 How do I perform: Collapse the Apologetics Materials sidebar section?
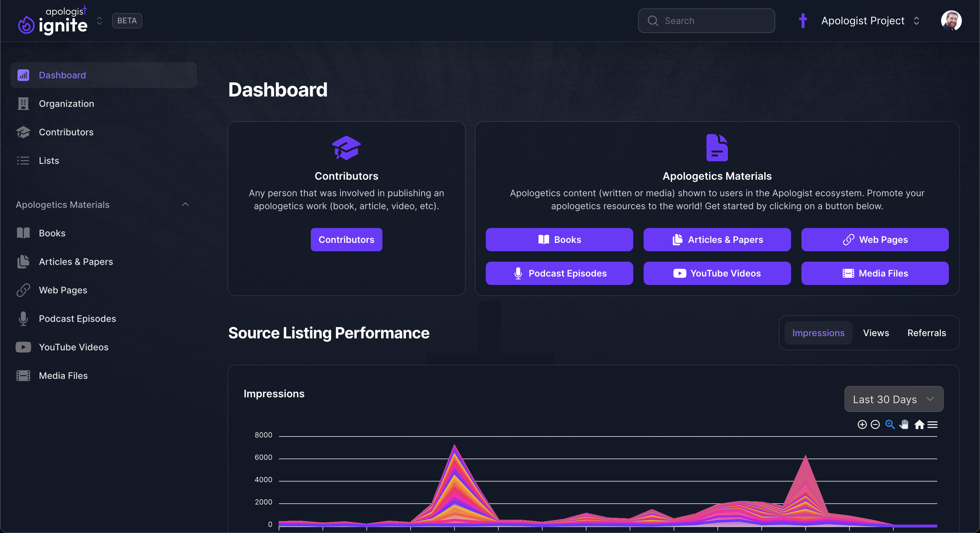185,205
